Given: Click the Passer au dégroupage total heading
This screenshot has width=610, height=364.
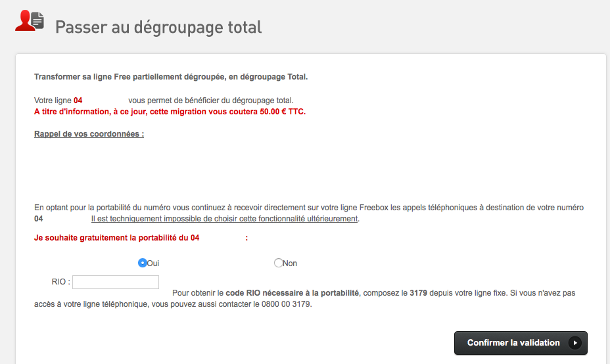Looking at the screenshot, I should (158, 27).
